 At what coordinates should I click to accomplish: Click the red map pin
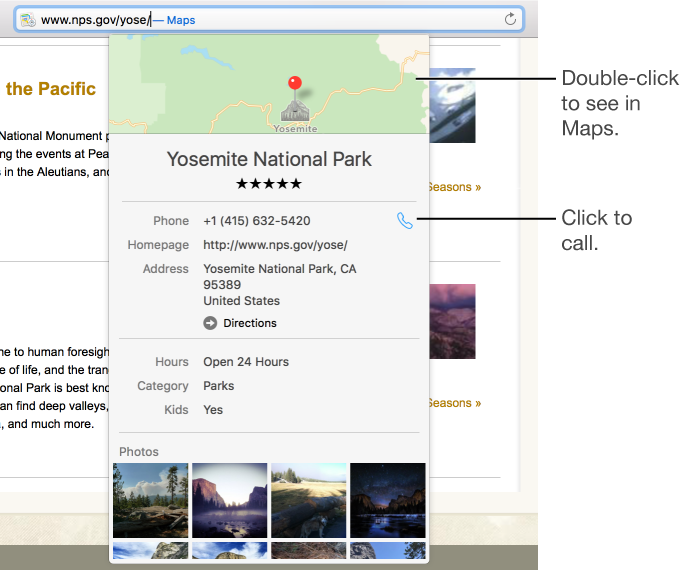pyautogui.click(x=295, y=83)
